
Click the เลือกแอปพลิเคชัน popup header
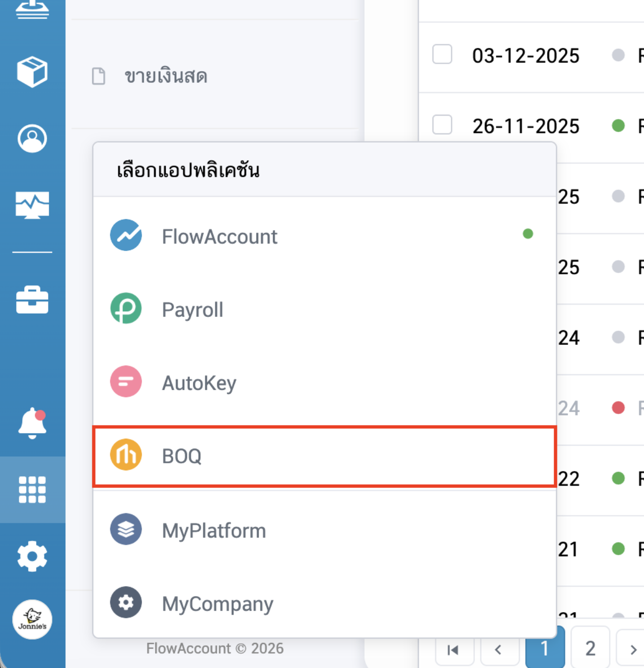[324, 170]
